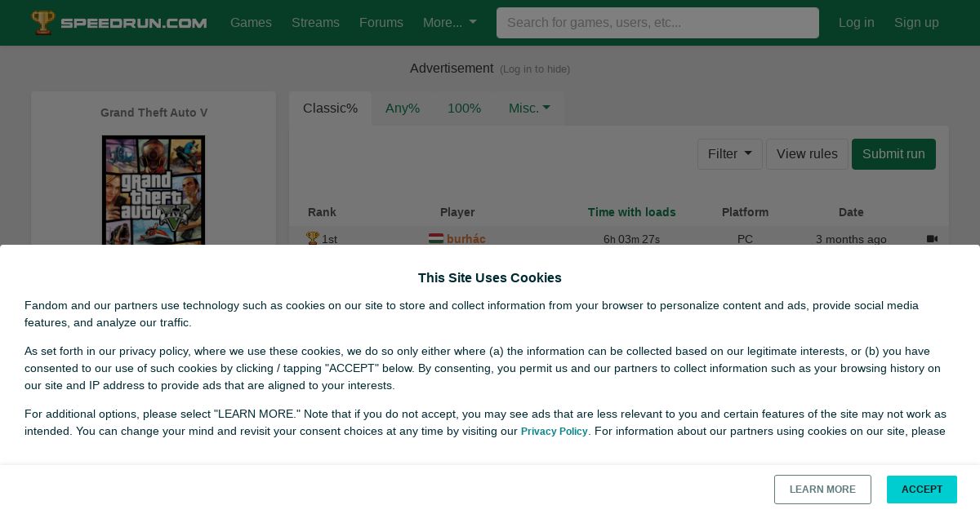Open the 6h 03m 27s run
Viewport: 980px width, 514px height.
point(631,239)
